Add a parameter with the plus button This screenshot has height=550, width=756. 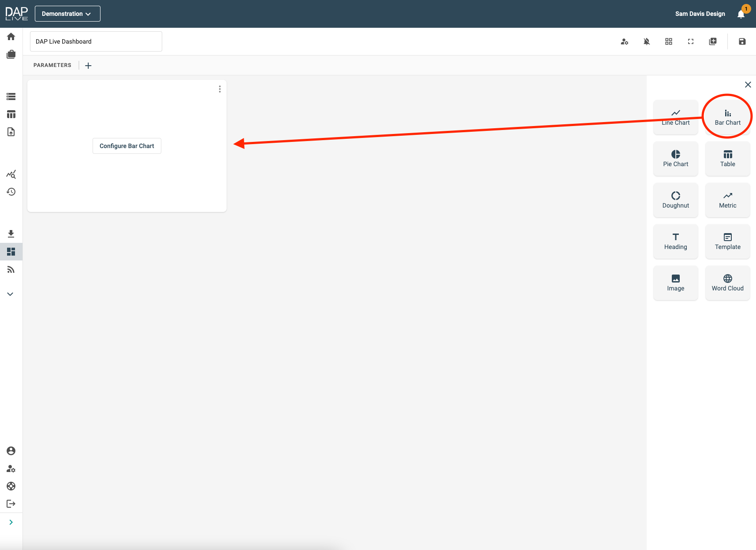tap(88, 66)
